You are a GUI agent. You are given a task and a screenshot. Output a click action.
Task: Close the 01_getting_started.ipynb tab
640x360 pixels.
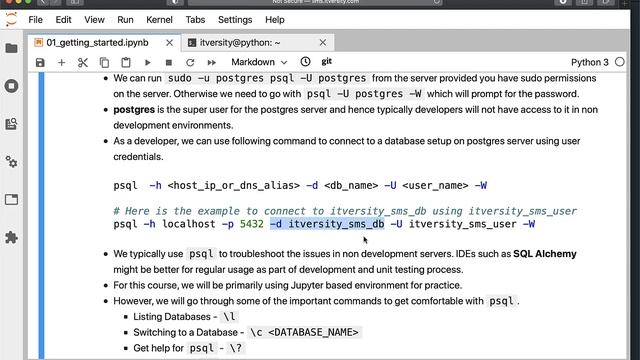click(169, 42)
